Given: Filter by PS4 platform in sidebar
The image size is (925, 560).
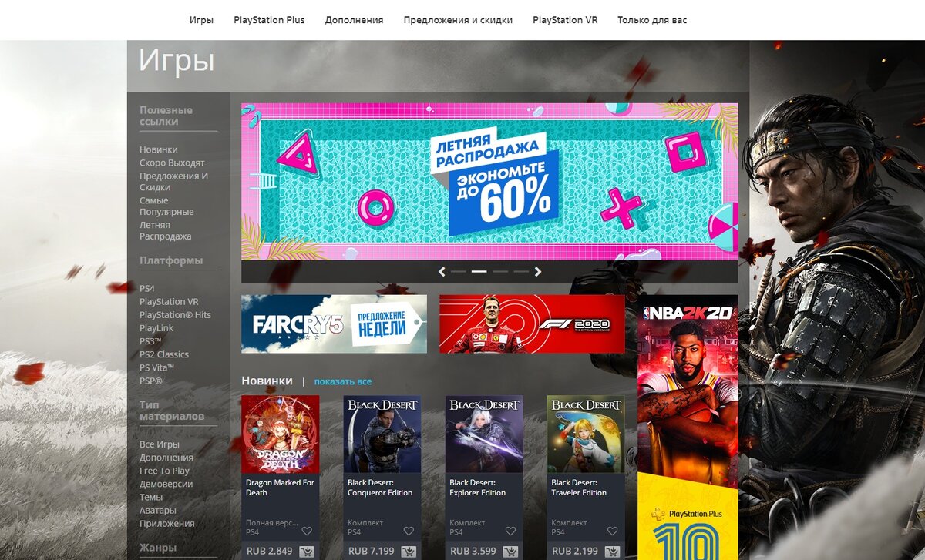Looking at the screenshot, I should (x=147, y=289).
